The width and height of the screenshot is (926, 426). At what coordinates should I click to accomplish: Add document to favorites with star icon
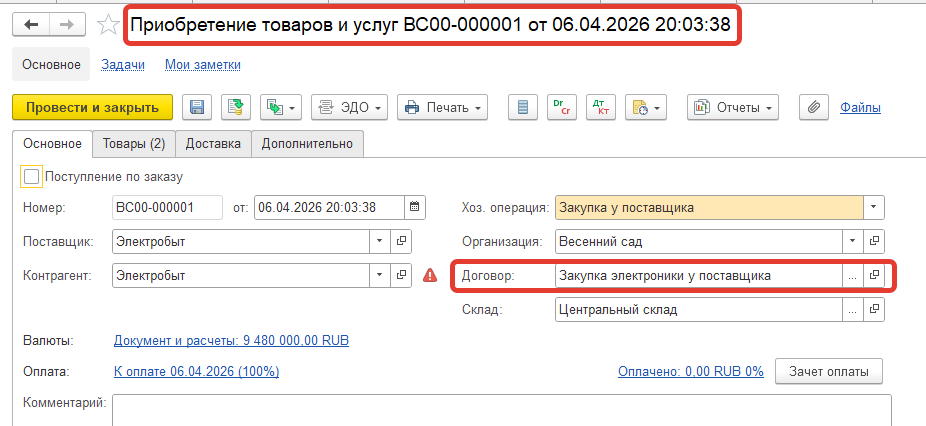tap(109, 24)
